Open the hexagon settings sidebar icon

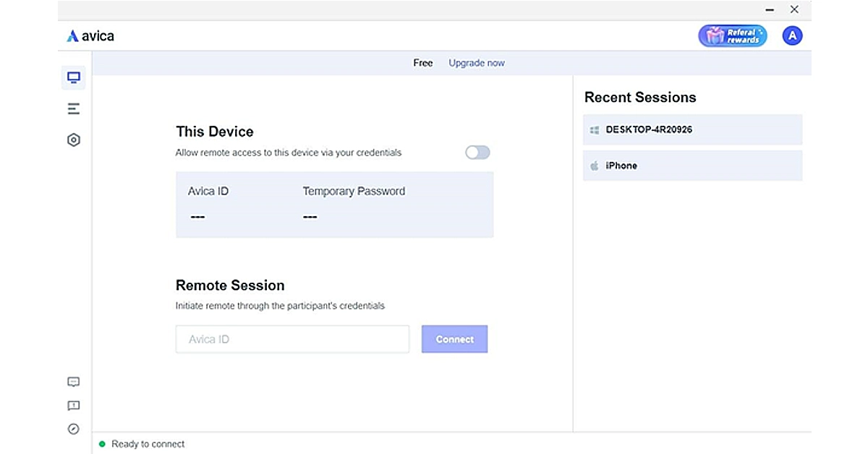(x=73, y=140)
